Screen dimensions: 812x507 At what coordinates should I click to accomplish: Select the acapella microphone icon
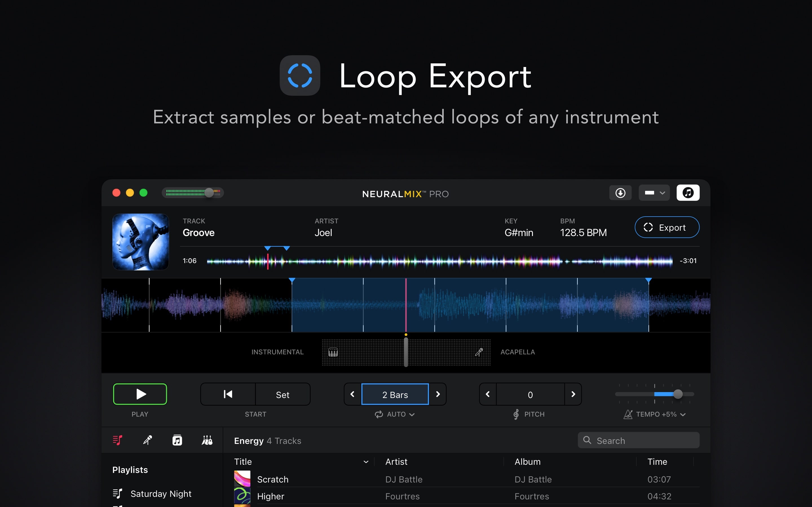coord(479,352)
